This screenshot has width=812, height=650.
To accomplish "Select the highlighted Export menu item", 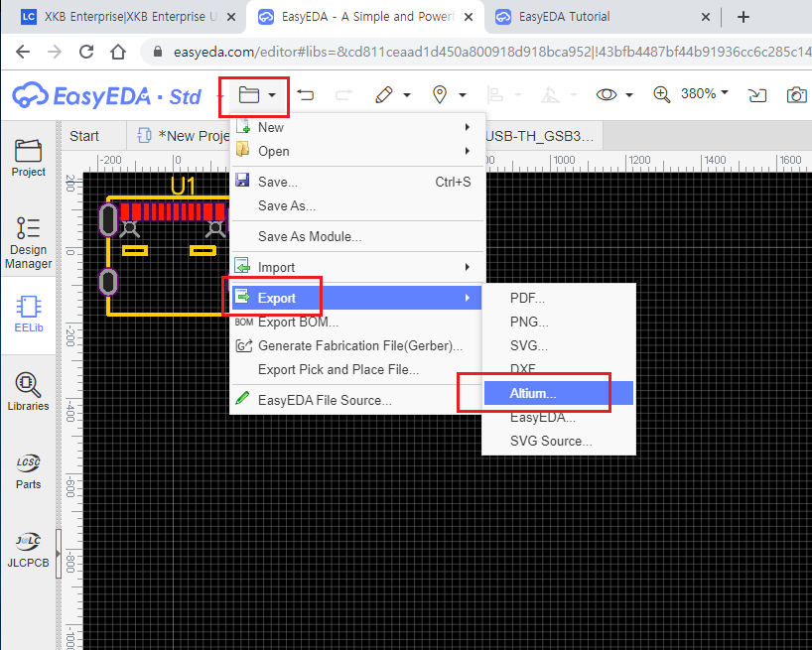I will click(x=357, y=298).
